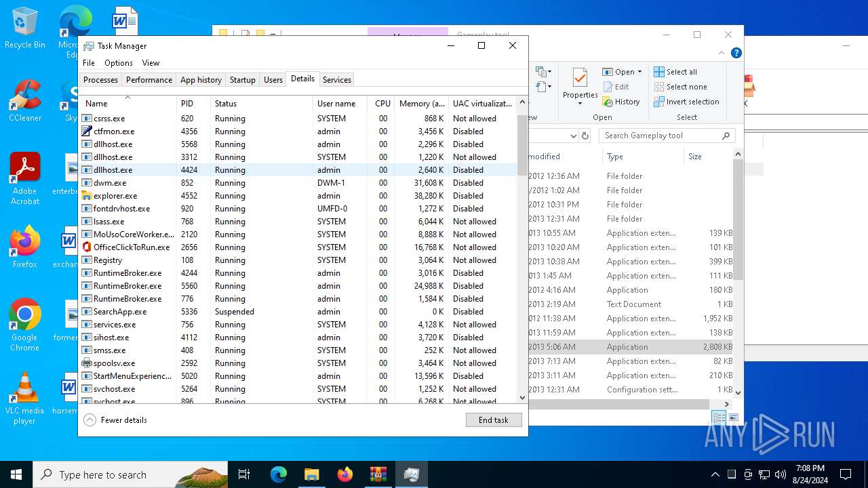Open Adobe Acrobat desktop icon
Viewport: 868px width, 488px height.
pyautogui.click(x=25, y=178)
